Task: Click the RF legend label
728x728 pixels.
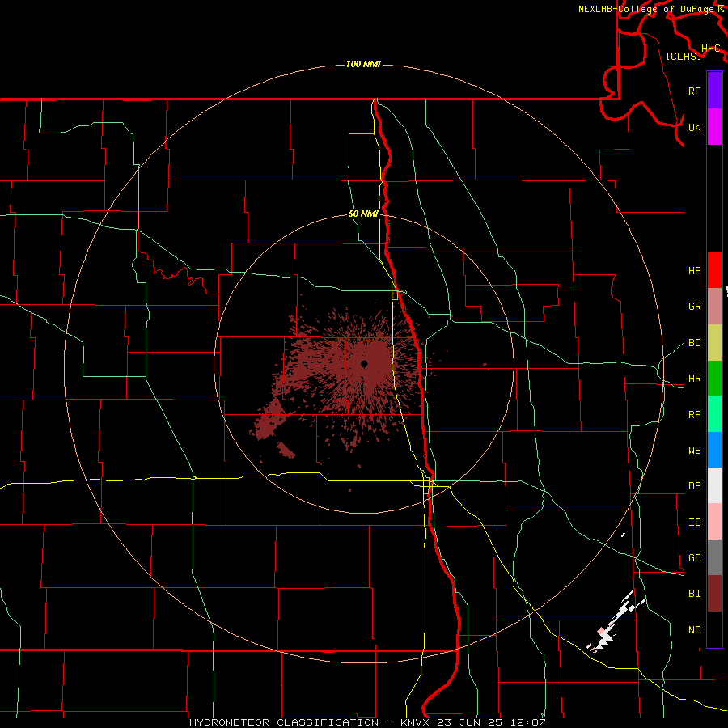Action: click(694, 91)
